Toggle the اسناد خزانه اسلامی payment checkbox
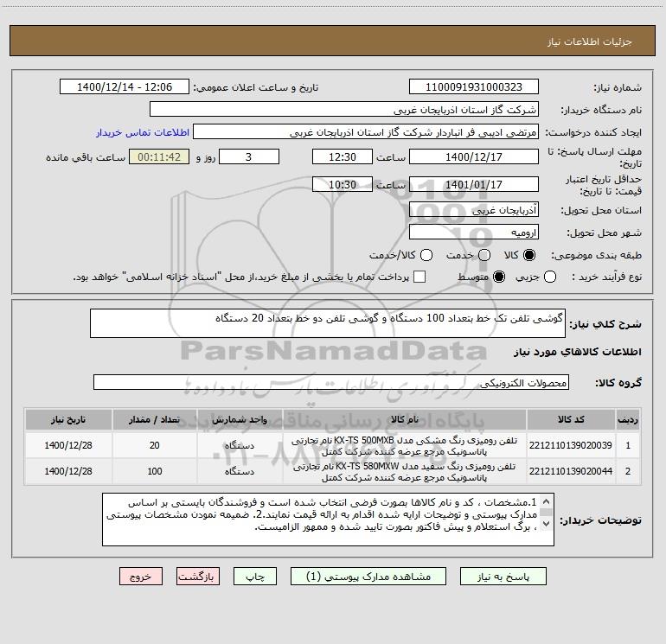Image resolution: width=666 pixels, height=644 pixels. pyautogui.click(x=419, y=277)
